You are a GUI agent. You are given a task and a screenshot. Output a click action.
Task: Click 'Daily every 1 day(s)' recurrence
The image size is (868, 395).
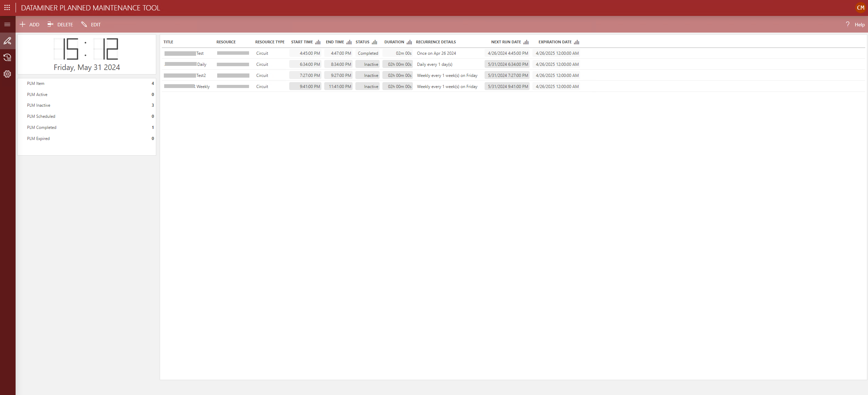coord(435,64)
